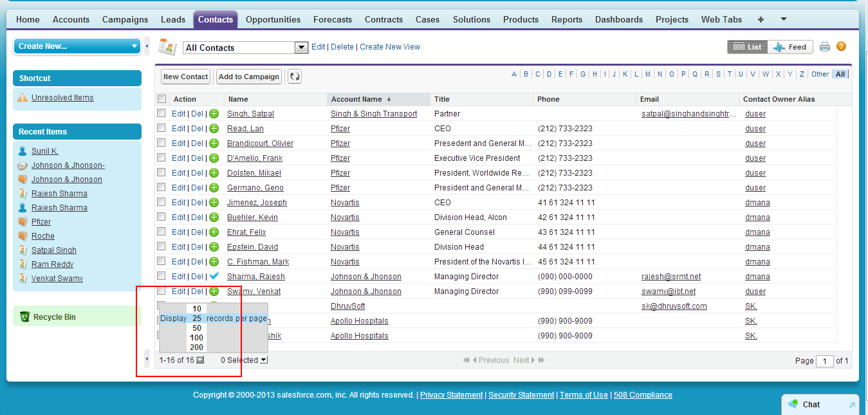Open the printable view printer icon
The width and height of the screenshot is (868, 415).
[x=825, y=47]
